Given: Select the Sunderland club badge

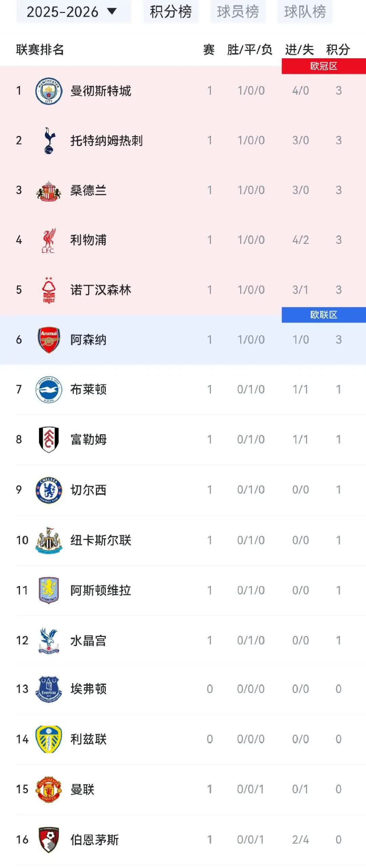Looking at the screenshot, I should [49, 190].
